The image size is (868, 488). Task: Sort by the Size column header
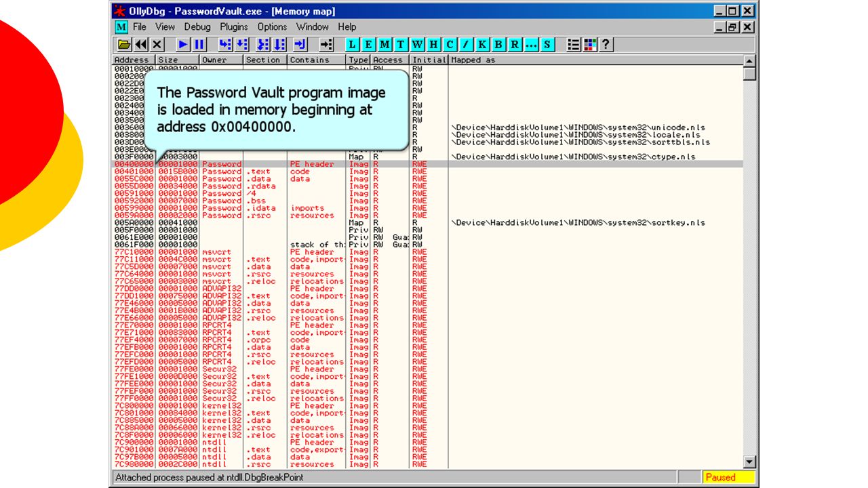point(178,60)
